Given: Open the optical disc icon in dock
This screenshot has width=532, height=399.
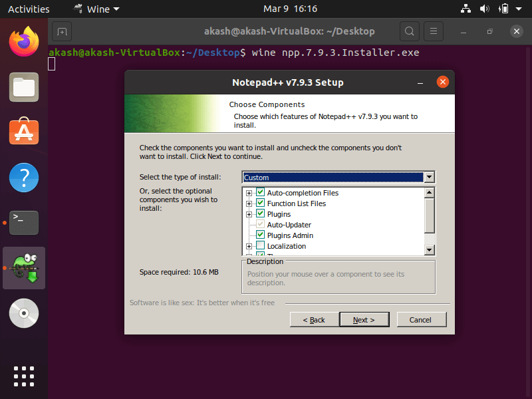Looking at the screenshot, I should (24, 313).
